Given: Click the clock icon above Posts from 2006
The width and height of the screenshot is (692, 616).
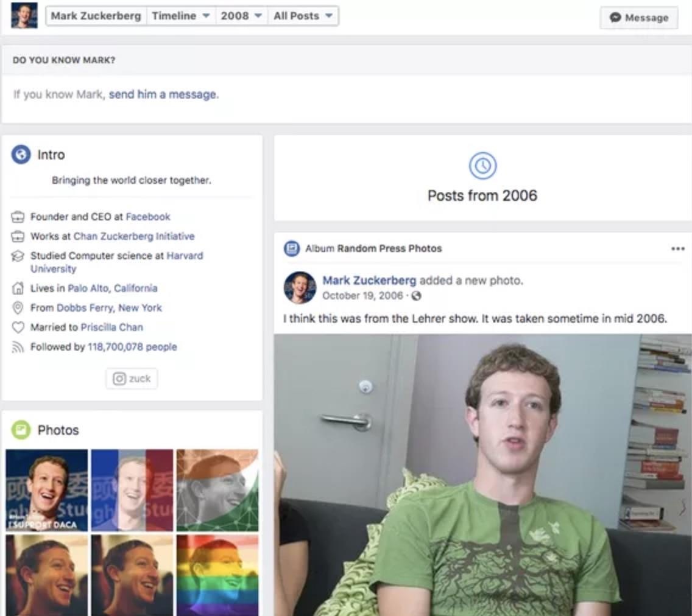Looking at the screenshot, I should (482, 165).
